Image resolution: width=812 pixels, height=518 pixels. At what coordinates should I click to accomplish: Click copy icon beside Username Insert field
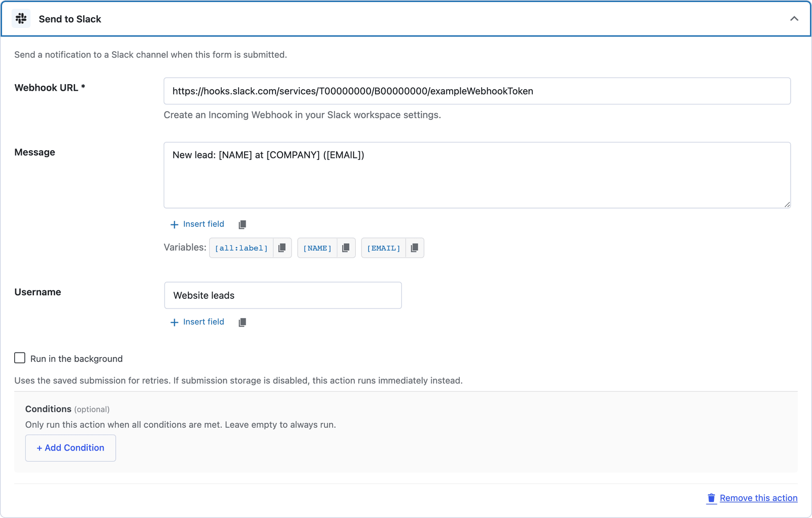(x=242, y=322)
